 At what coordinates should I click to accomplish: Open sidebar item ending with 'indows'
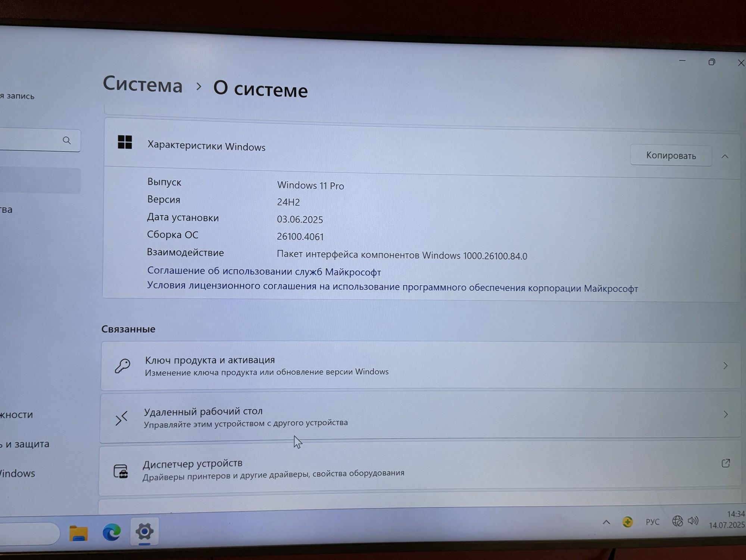(18, 473)
